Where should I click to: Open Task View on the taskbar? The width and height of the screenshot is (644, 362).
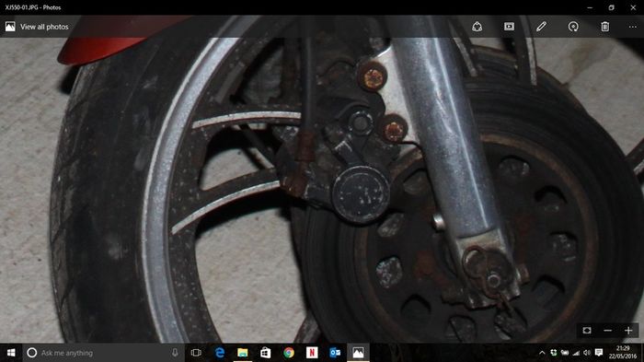click(196, 353)
